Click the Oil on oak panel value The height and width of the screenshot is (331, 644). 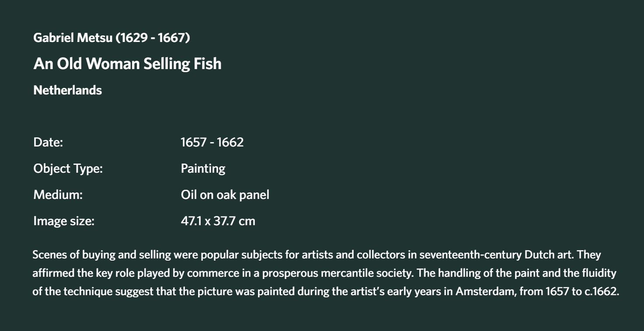(225, 195)
